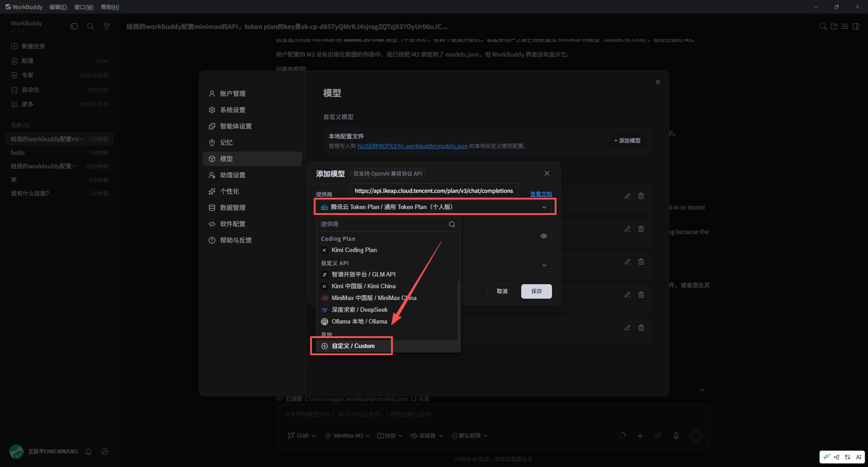The width and height of the screenshot is (868, 467).
Task: Open 账户管理 settings section
Action: pyautogui.click(x=252, y=94)
